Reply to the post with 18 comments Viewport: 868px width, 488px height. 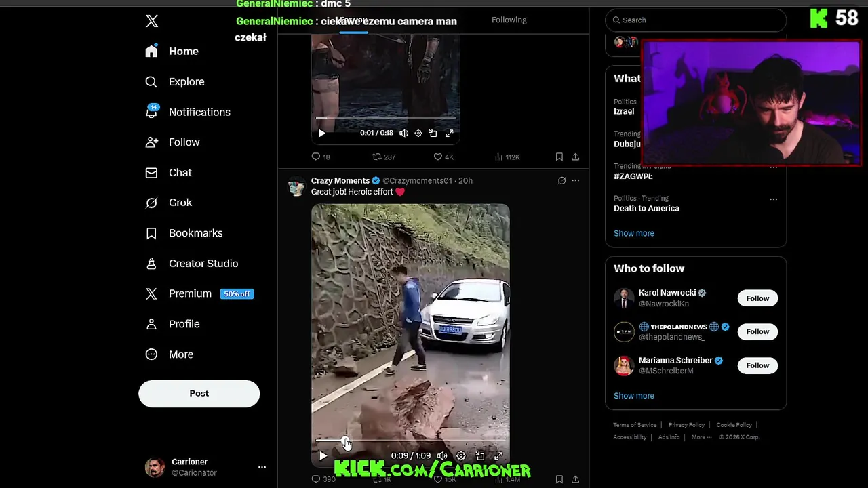pos(321,157)
